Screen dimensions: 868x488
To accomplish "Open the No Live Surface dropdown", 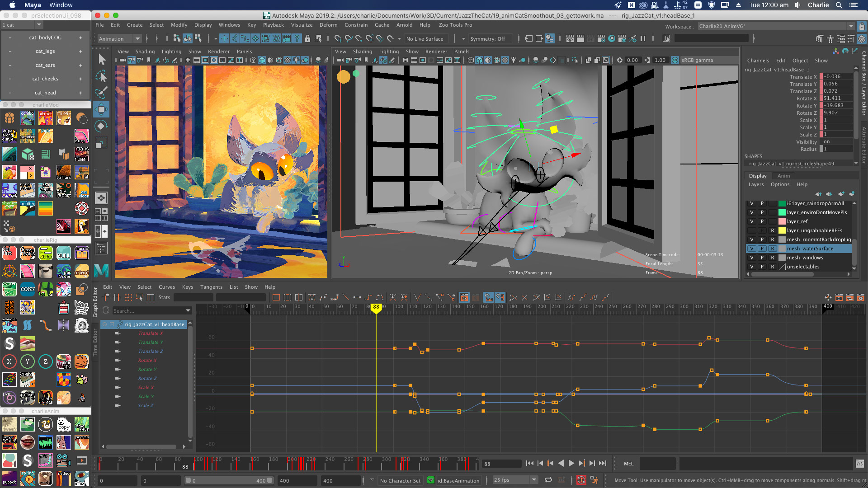I will tap(426, 39).
